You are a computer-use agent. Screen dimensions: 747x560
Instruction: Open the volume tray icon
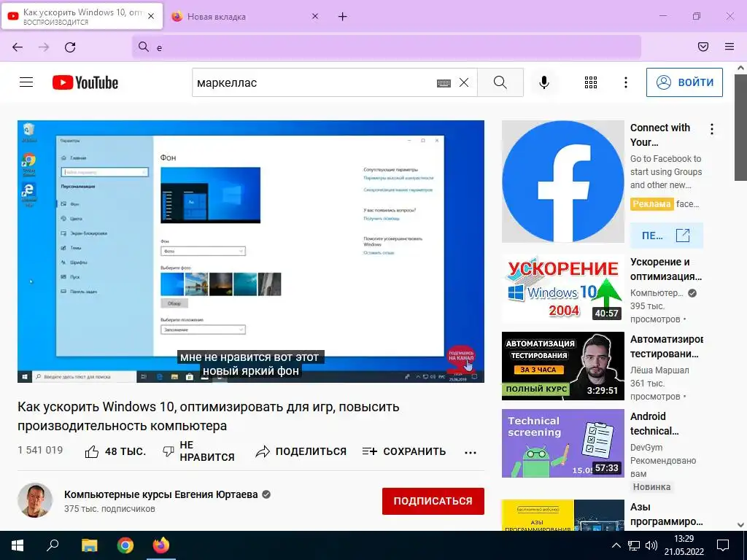(x=651, y=545)
